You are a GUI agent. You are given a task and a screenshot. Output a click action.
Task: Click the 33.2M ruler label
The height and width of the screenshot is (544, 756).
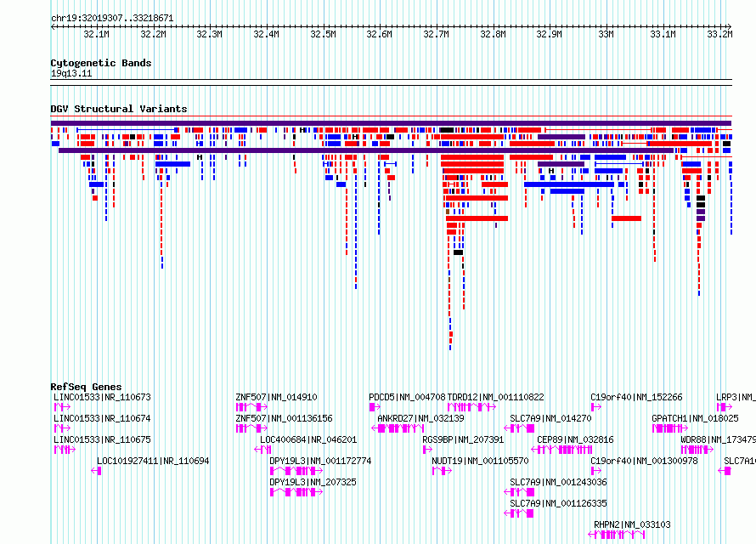pyautogui.click(x=719, y=34)
